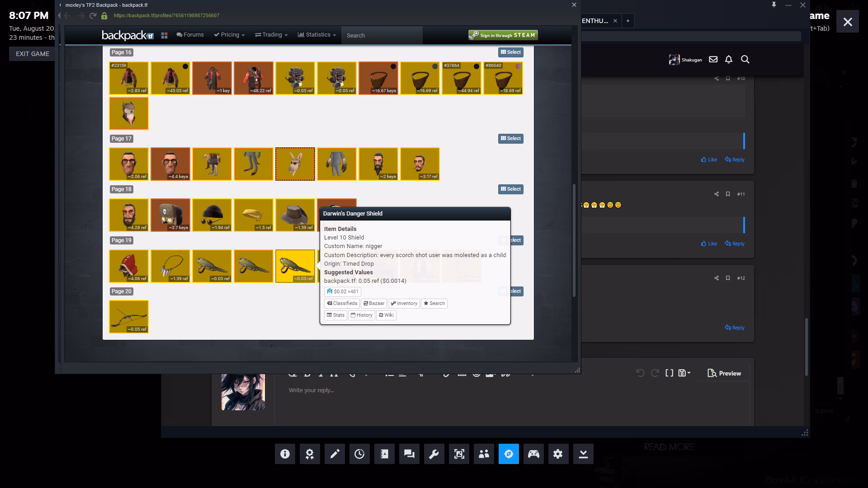The image size is (868, 488).
Task: Open the colored grid icon next to logo
Action: (164, 35)
